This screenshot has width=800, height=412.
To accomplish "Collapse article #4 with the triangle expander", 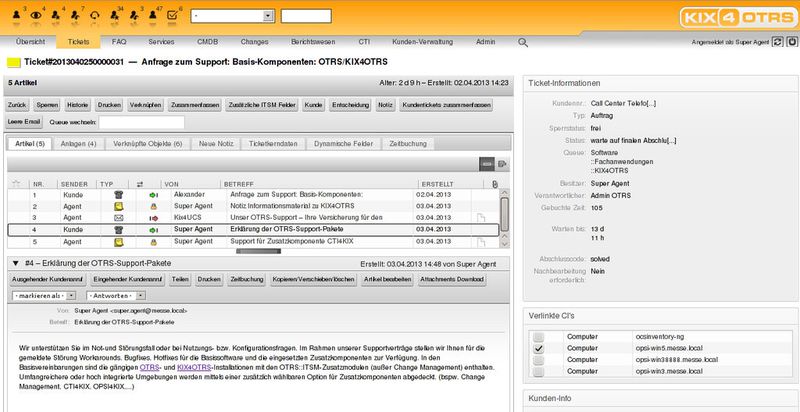I will [15, 264].
